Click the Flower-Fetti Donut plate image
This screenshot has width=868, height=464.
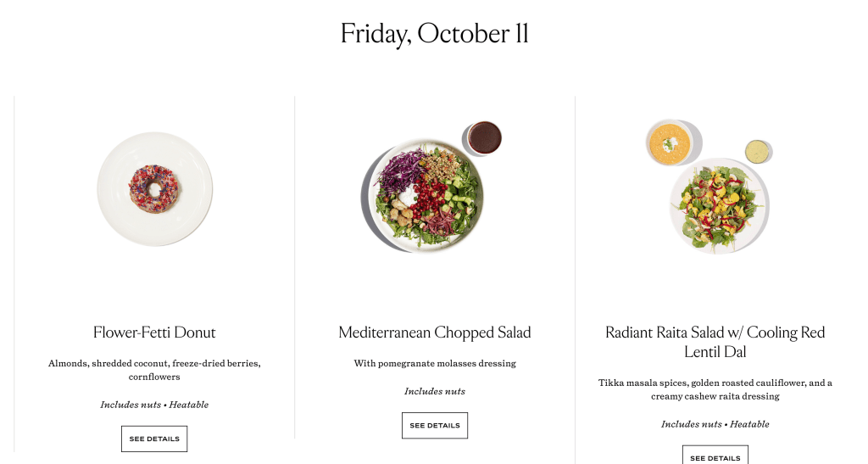pyautogui.click(x=154, y=189)
